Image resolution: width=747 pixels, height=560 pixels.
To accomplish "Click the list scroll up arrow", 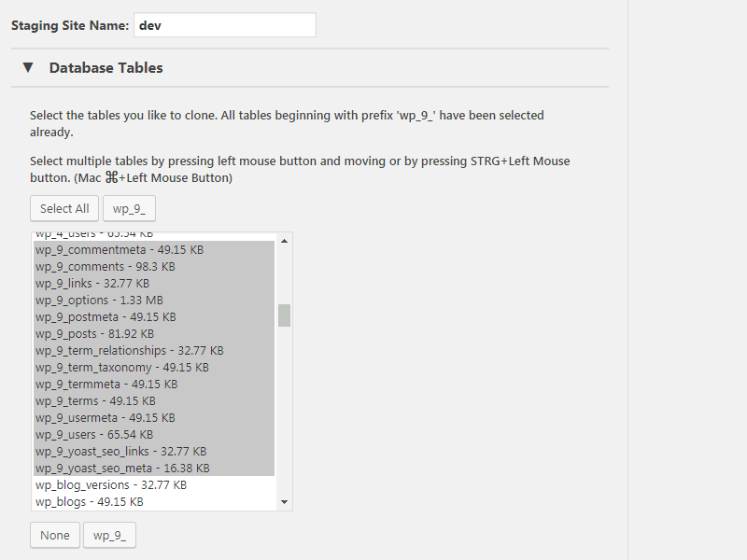I will (x=285, y=241).
